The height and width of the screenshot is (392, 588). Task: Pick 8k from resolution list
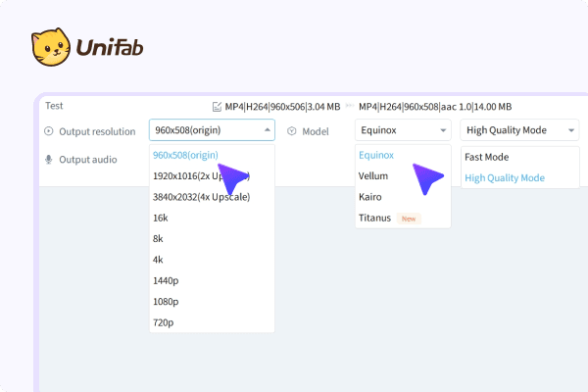(160, 238)
